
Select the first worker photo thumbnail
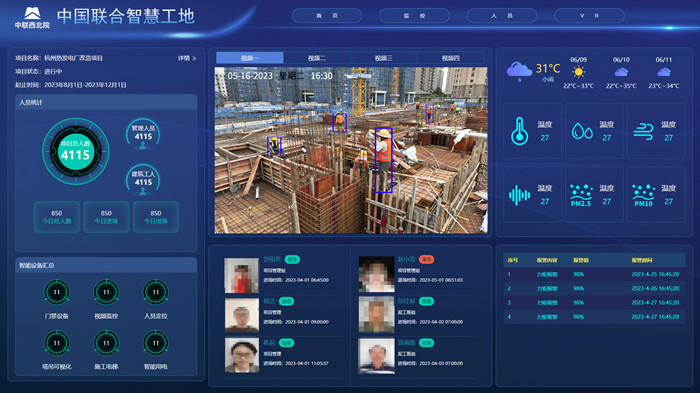point(242,276)
